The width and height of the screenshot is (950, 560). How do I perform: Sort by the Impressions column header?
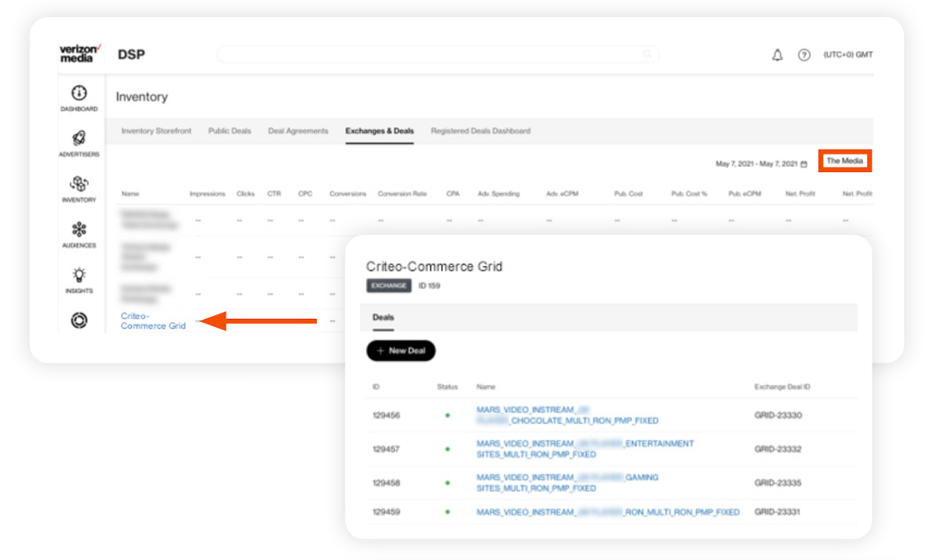point(207,194)
